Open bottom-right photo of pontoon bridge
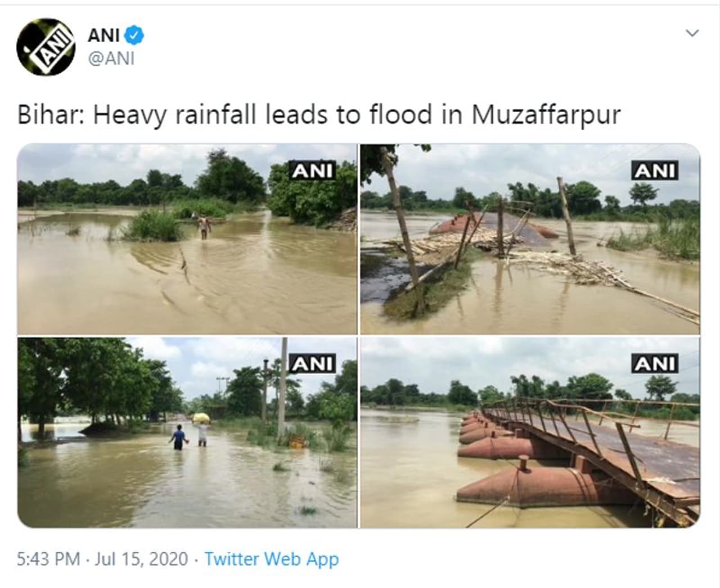Screen dimensions: 720x588 (529, 432)
